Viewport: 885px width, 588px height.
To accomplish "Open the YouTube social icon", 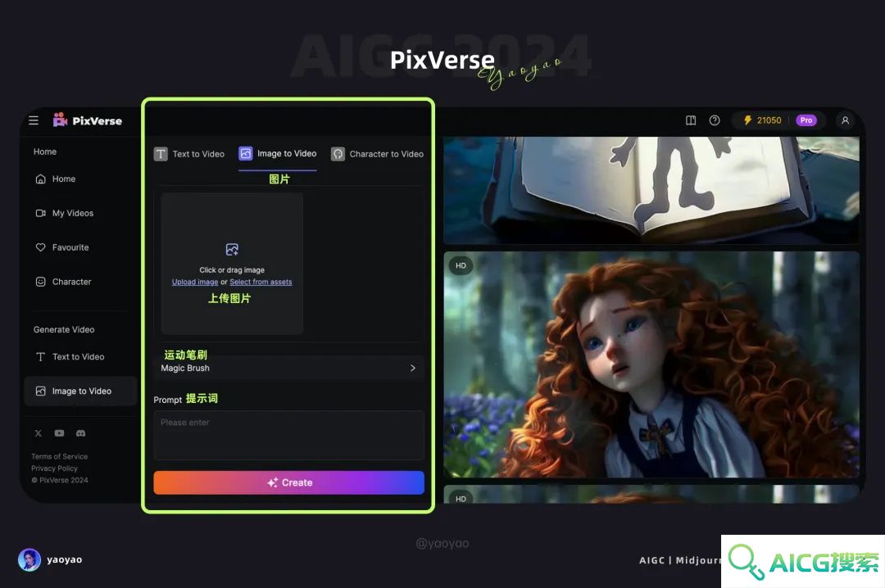I will coord(59,433).
